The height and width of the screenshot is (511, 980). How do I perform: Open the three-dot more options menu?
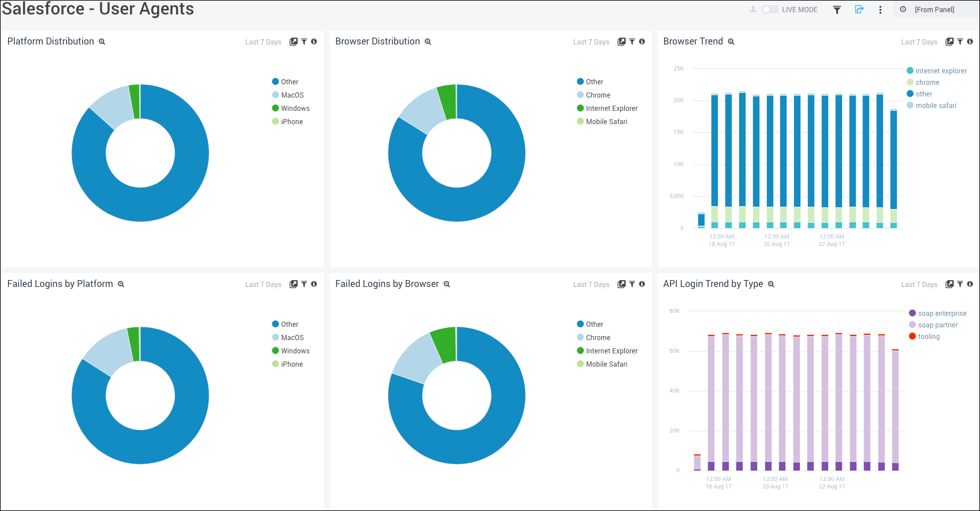(880, 10)
